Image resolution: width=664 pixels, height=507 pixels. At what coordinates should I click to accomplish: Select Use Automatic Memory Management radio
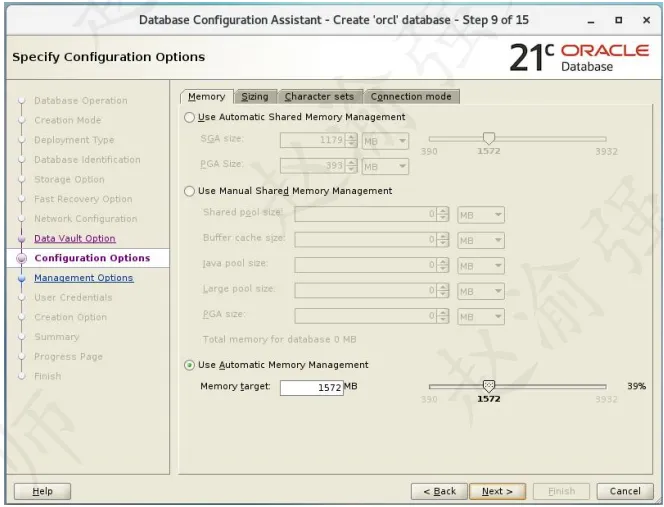[x=189, y=365]
